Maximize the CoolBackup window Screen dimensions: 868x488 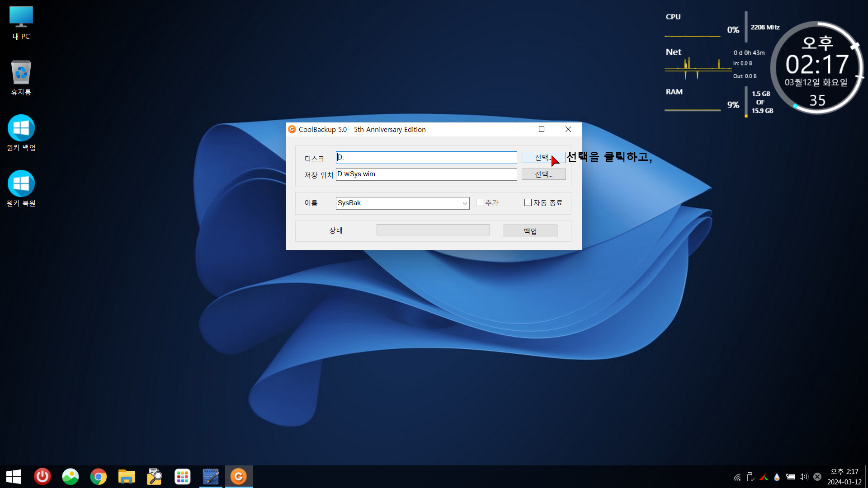[x=542, y=129]
